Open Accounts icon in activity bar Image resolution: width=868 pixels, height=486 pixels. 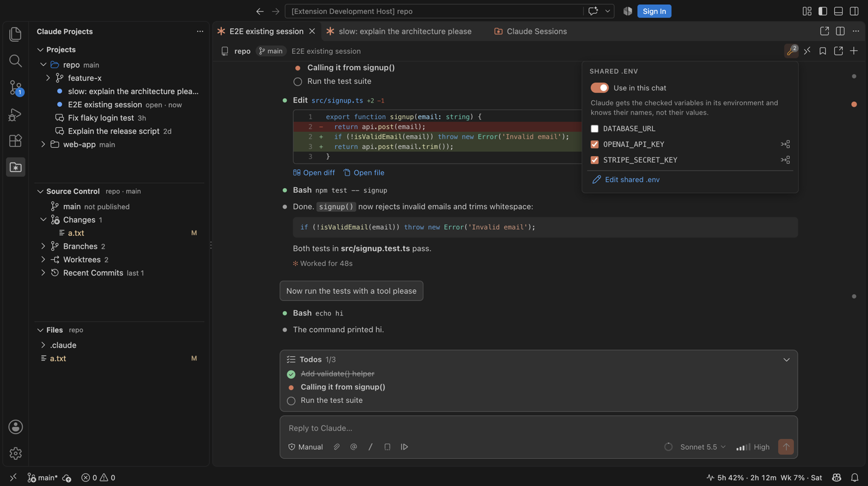click(16, 427)
